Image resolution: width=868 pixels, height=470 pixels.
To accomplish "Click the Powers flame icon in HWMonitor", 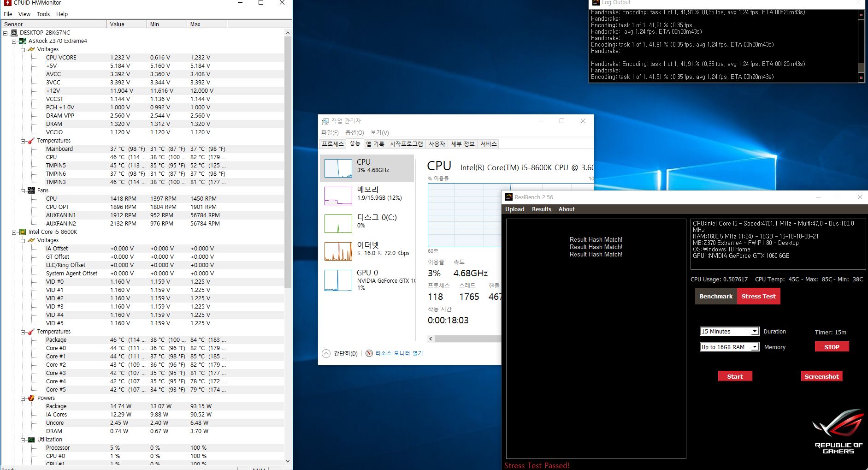I will coord(31,398).
